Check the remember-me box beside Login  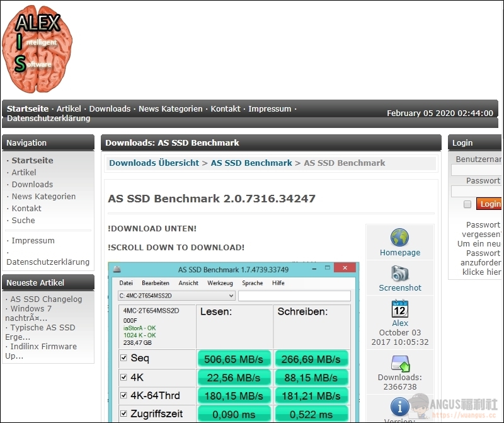click(x=467, y=204)
